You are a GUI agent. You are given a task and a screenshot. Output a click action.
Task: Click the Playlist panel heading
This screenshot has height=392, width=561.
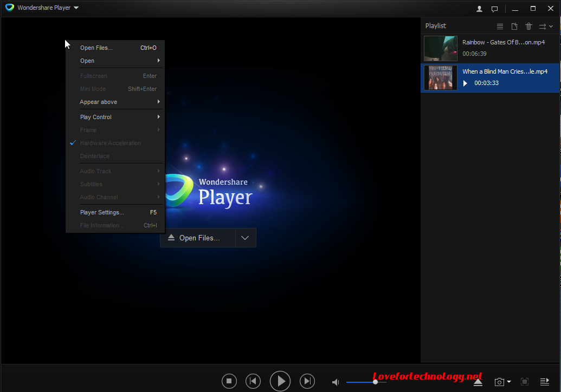coord(435,26)
